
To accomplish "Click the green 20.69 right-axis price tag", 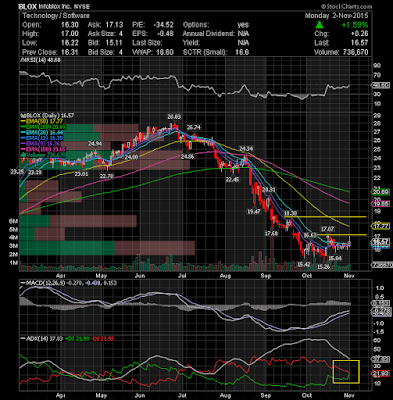I will point(380,192).
